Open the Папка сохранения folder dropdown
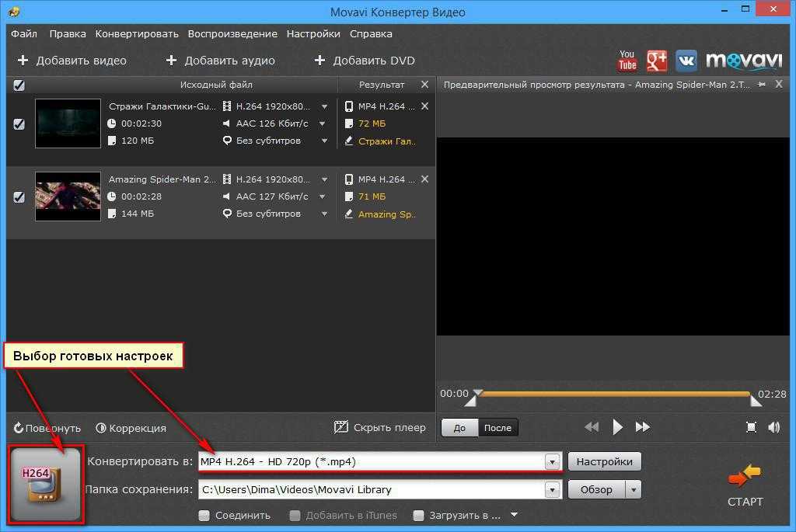 pos(552,490)
